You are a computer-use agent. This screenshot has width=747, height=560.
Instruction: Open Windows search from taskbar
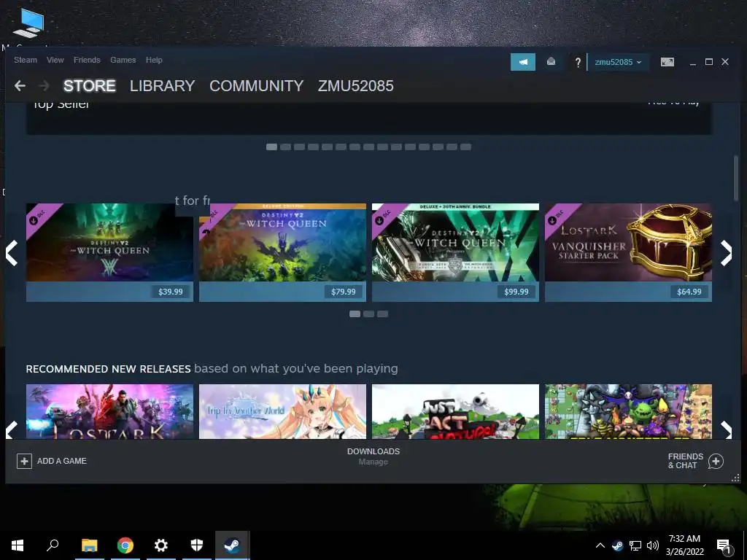click(53, 545)
